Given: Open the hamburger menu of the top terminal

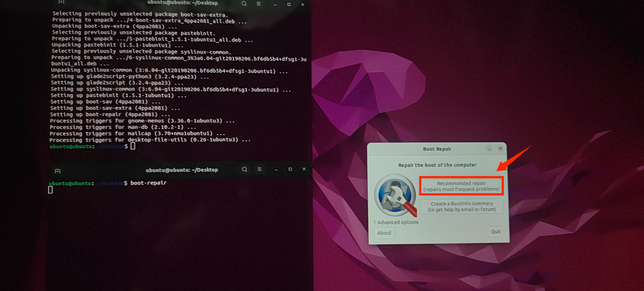Looking at the screenshot, I should (x=259, y=4).
